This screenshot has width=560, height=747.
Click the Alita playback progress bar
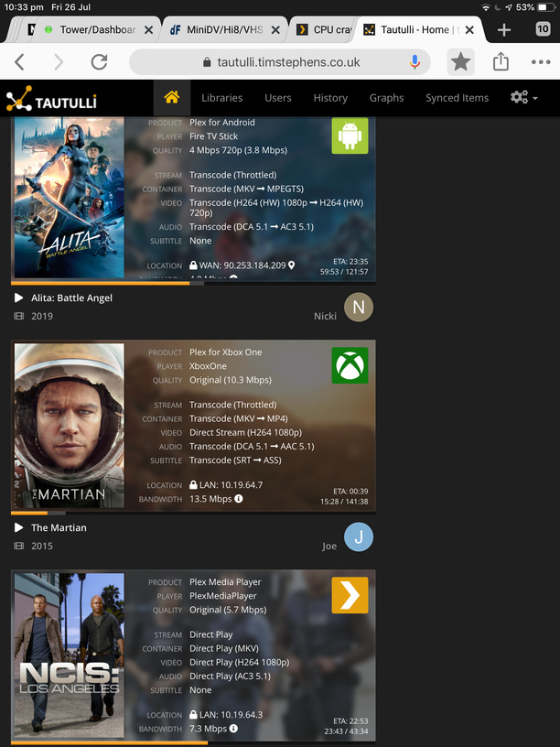pyautogui.click(x=193, y=283)
